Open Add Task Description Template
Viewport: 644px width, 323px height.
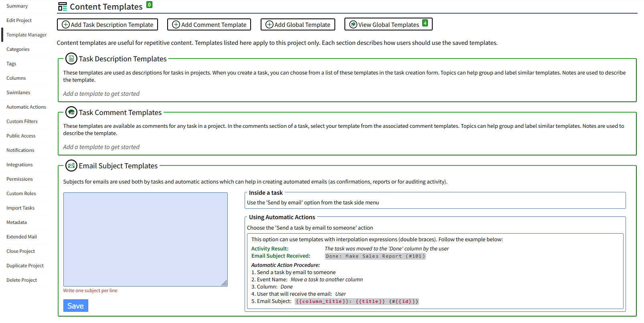click(x=107, y=24)
